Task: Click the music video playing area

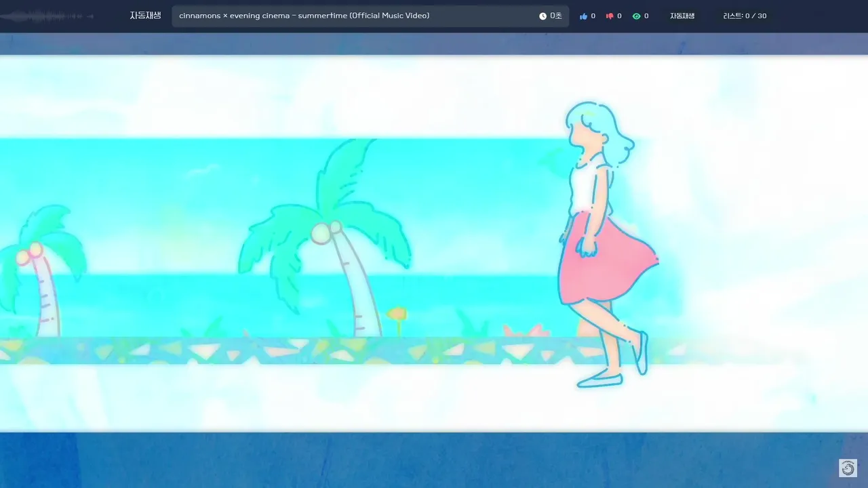Action: (x=434, y=243)
